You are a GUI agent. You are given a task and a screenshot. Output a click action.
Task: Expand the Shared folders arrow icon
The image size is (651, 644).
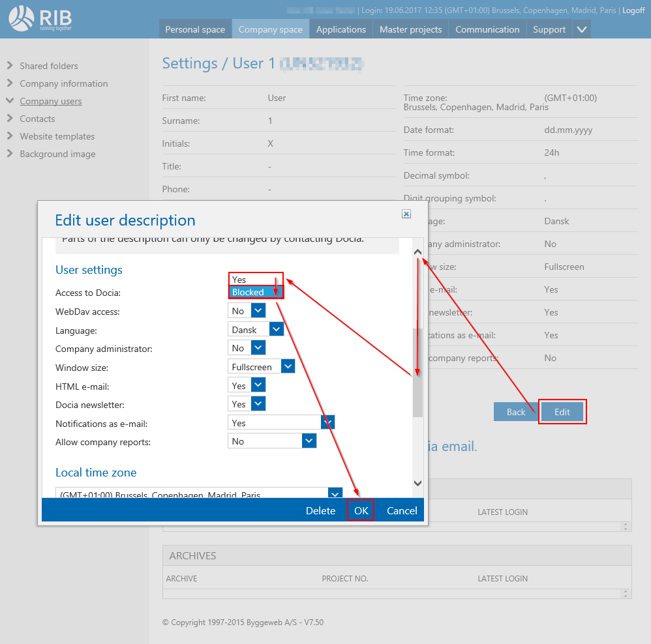(x=10, y=66)
